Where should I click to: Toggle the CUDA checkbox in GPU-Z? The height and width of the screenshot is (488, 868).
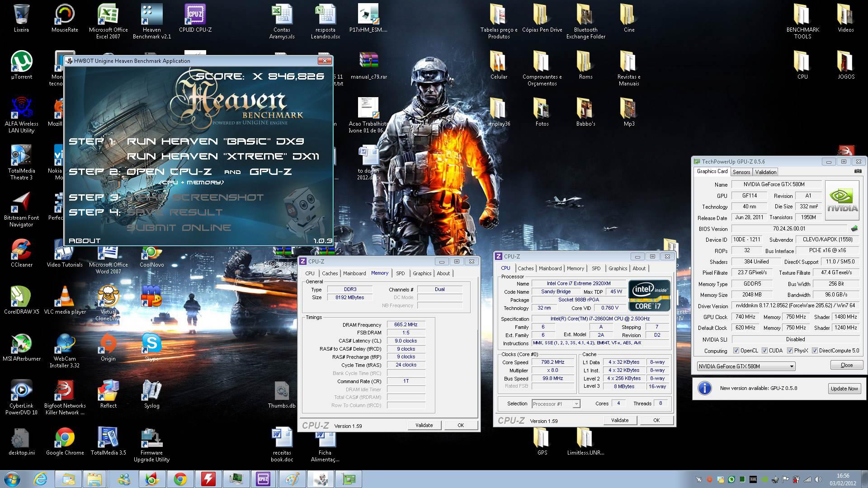[x=764, y=351]
